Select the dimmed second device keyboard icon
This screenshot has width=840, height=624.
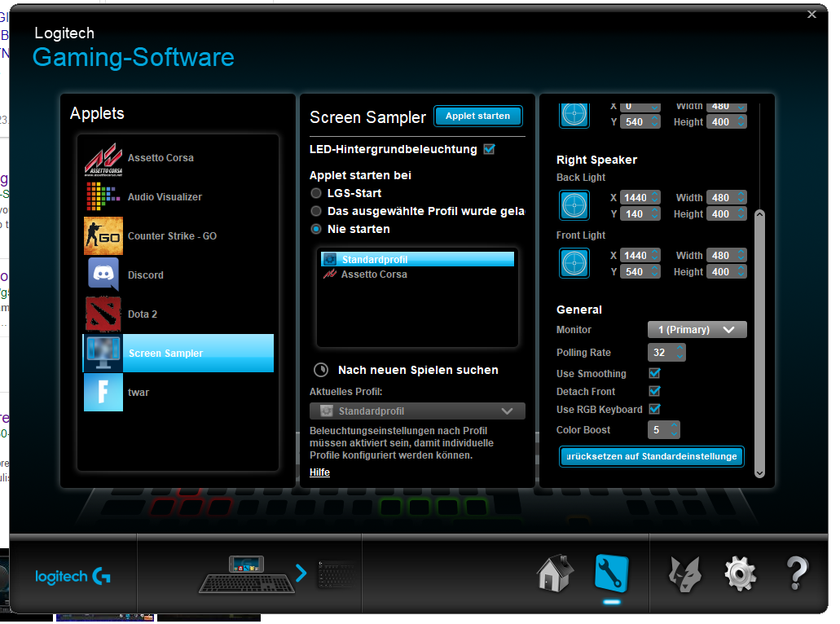(x=336, y=574)
